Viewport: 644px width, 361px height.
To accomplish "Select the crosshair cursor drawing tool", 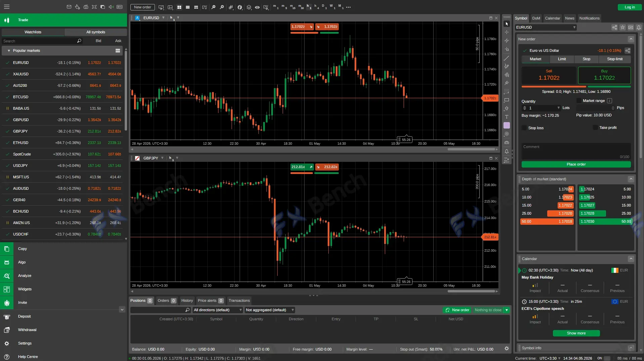I will pyautogui.click(x=507, y=32).
